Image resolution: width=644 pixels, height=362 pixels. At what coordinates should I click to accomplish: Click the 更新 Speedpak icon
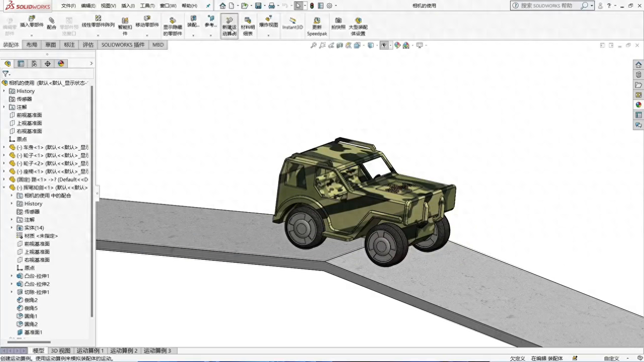click(x=317, y=26)
